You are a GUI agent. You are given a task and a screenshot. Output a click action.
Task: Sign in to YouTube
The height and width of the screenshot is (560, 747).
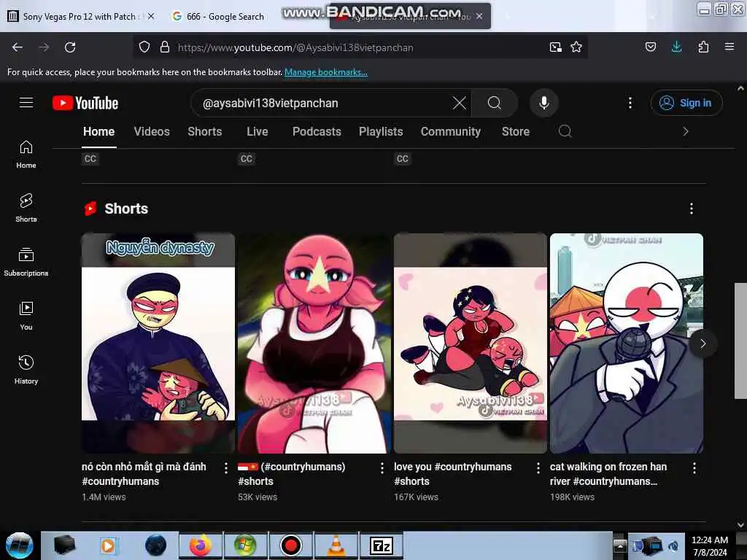(x=686, y=103)
